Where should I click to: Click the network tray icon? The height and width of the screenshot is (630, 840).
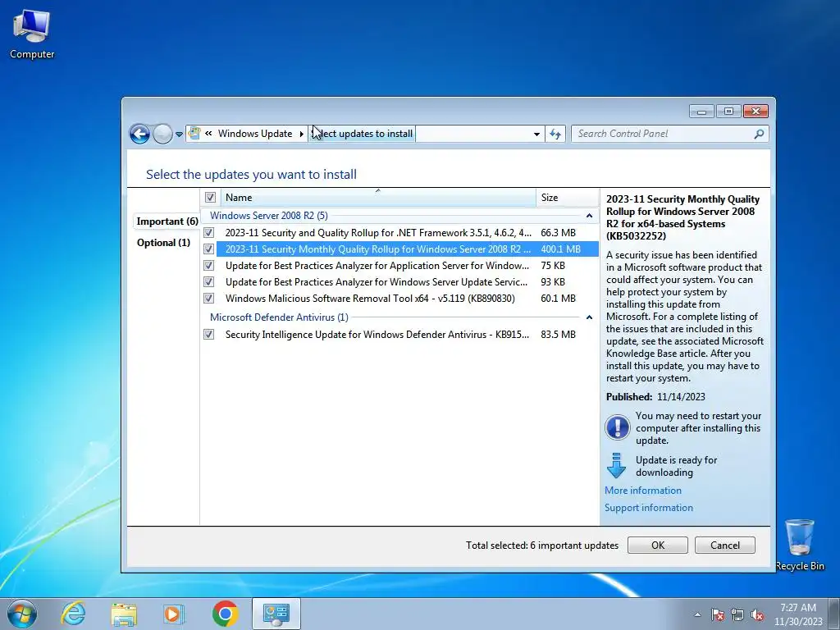(x=737, y=614)
